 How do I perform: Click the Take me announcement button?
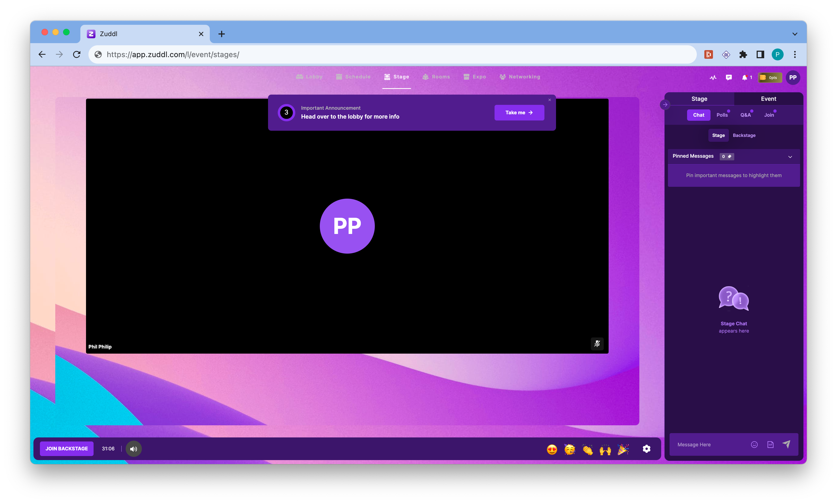point(519,112)
